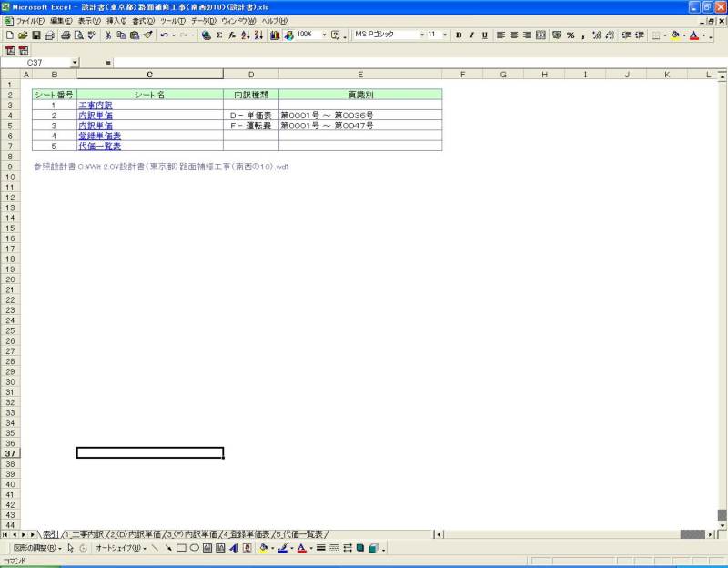Insert WordArt from drawing toolbar

pyautogui.click(x=234, y=549)
